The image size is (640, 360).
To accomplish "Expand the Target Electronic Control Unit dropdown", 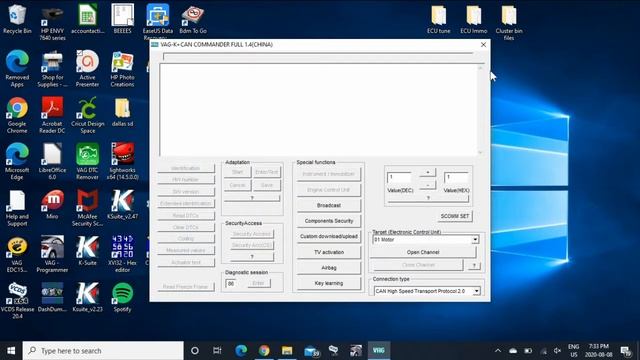I will click(475, 240).
